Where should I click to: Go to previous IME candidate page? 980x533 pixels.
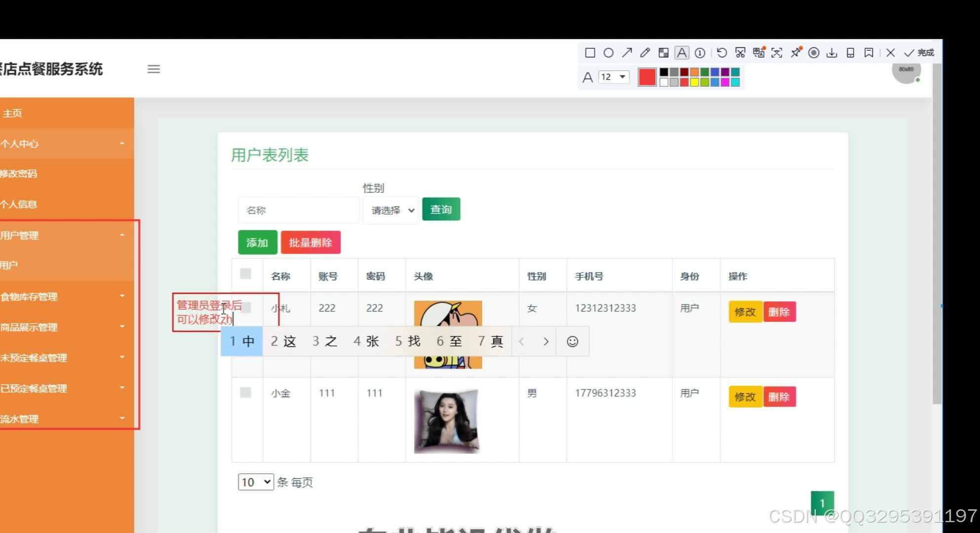click(x=521, y=342)
